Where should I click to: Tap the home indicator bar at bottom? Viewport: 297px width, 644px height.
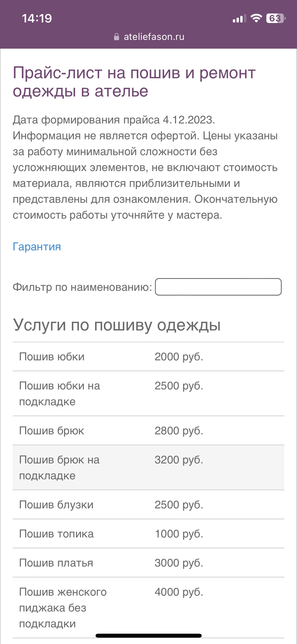[148, 636]
